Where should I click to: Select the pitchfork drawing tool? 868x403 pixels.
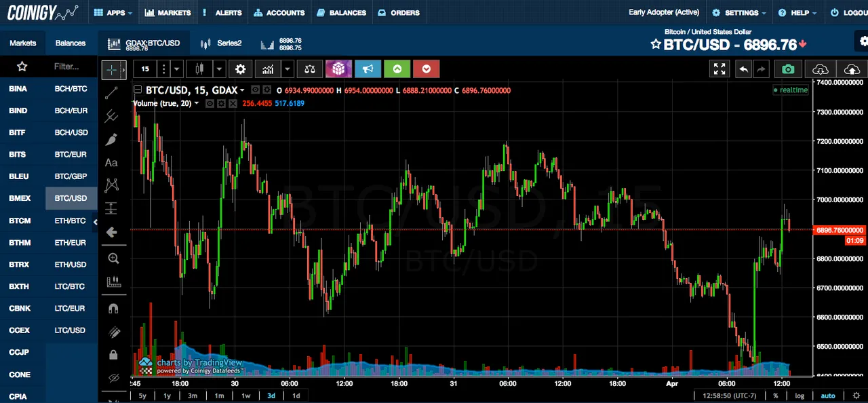[x=112, y=116]
